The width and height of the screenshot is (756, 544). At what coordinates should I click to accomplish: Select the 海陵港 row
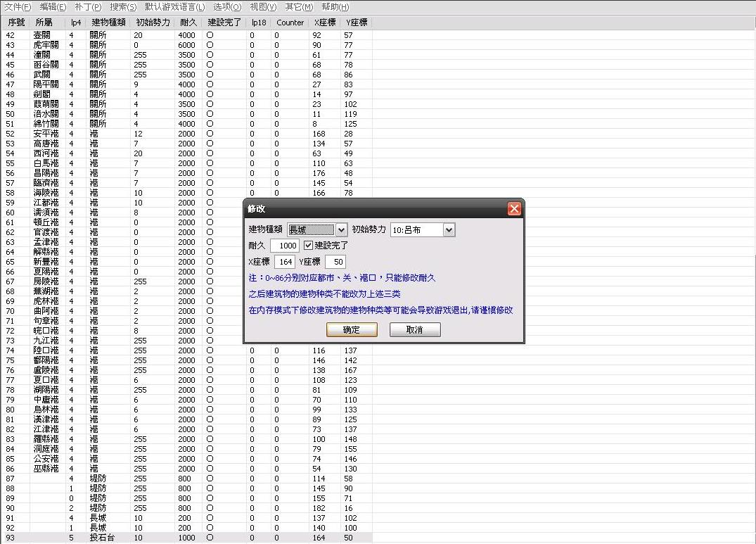(187, 193)
